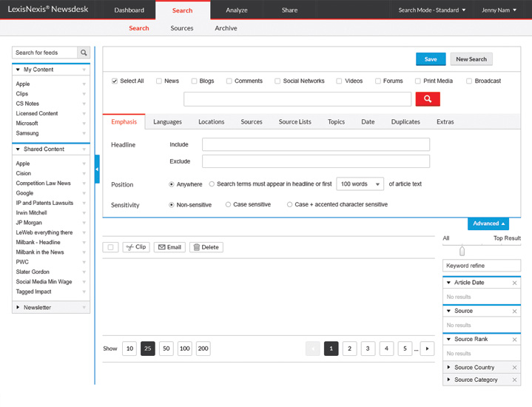This screenshot has width=532, height=407.
Task: Expand the Newsletter section
Action: pos(18,307)
